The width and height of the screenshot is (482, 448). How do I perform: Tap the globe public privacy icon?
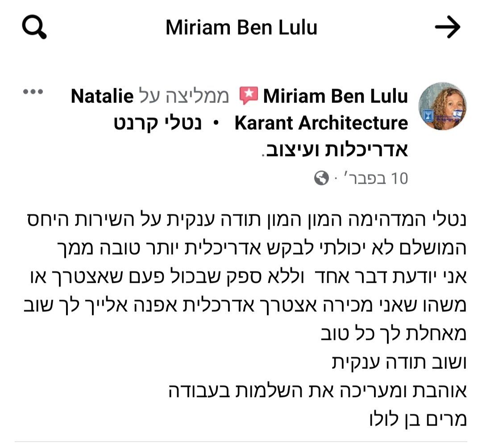(321, 179)
